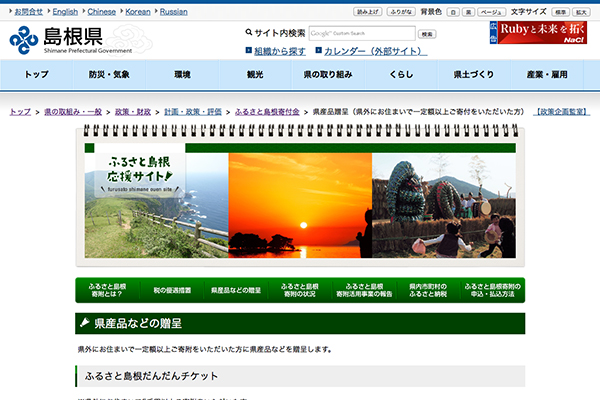Screen dimensions: 600x400
Task: Switch to the Chinese version
Action: (101, 12)
